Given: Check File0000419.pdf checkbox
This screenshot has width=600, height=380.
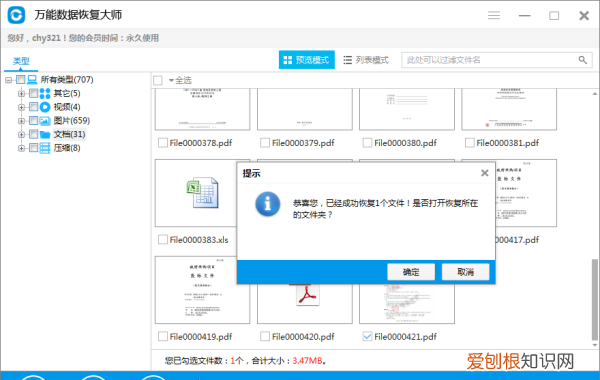Looking at the screenshot, I should (163, 336).
